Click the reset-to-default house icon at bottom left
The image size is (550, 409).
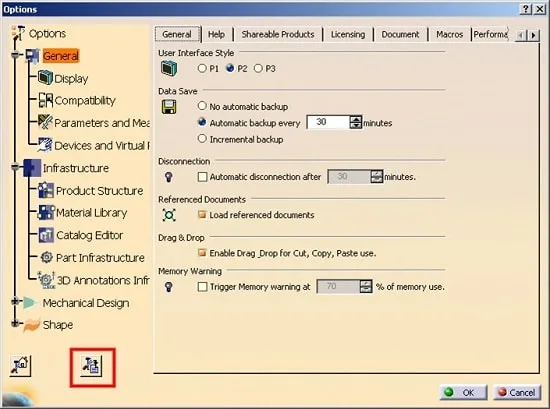tap(20, 366)
